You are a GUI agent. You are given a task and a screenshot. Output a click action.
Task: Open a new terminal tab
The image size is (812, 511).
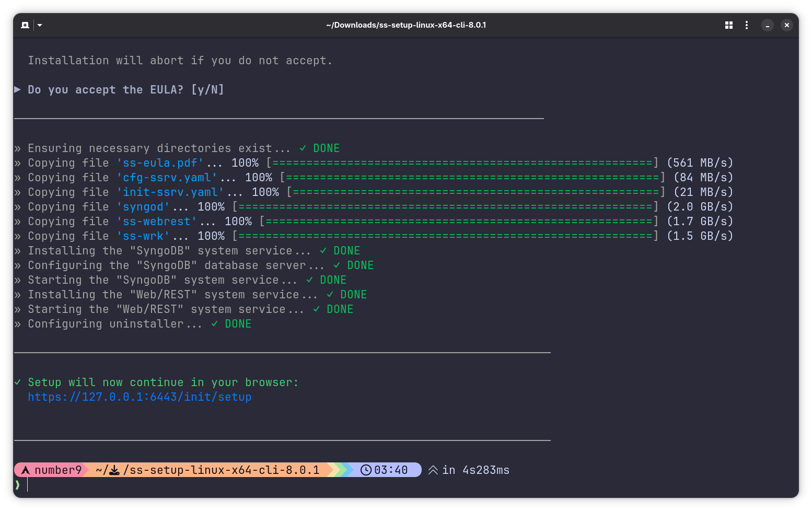25,25
